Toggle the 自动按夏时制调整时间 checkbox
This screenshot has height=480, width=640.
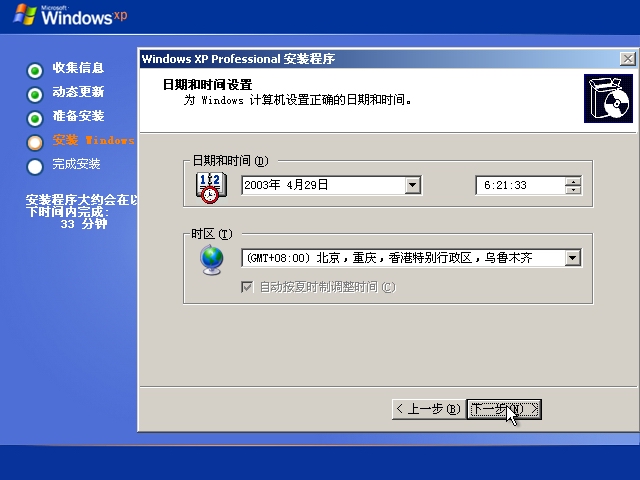tap(247, 287)
